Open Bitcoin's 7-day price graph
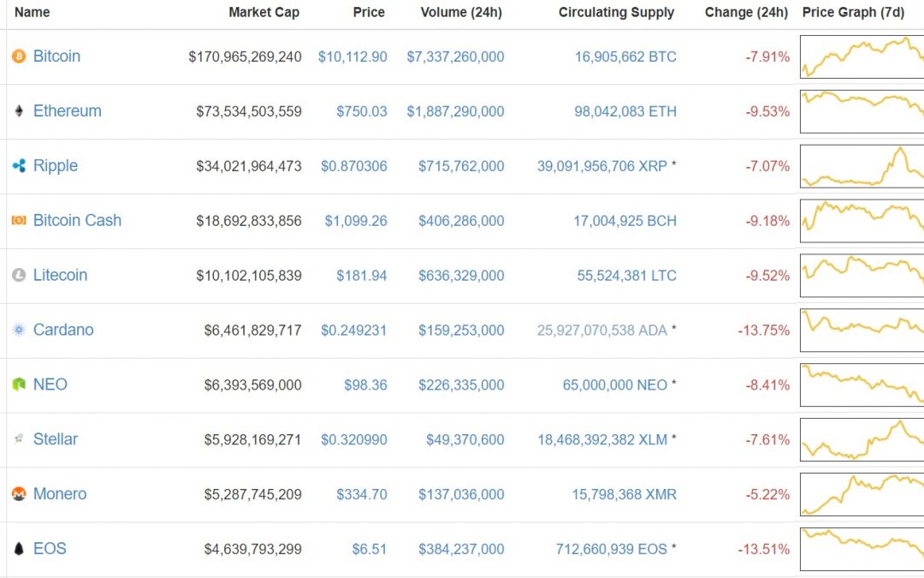924x578 pixels. 861,56
